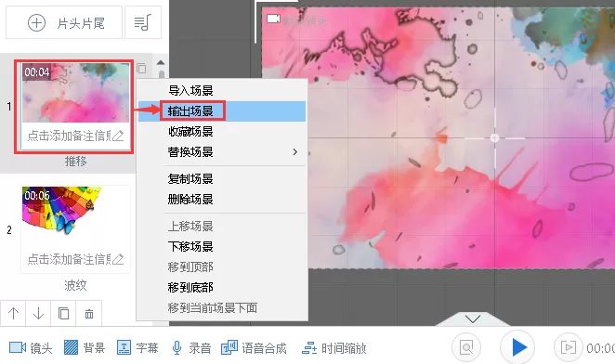Click the duplicate scene icon
Image resolution: width=615 pixels, height=364 pixels.
click(63, 314)
